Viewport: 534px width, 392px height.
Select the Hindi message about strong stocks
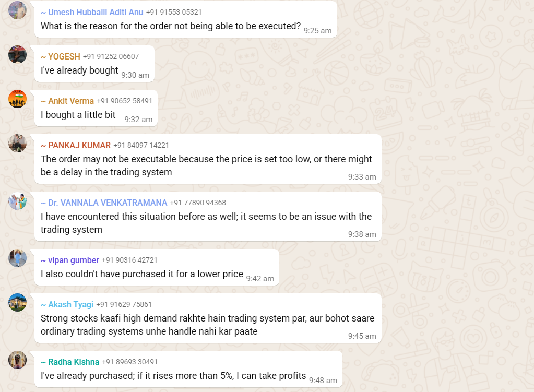coord(207,325)
